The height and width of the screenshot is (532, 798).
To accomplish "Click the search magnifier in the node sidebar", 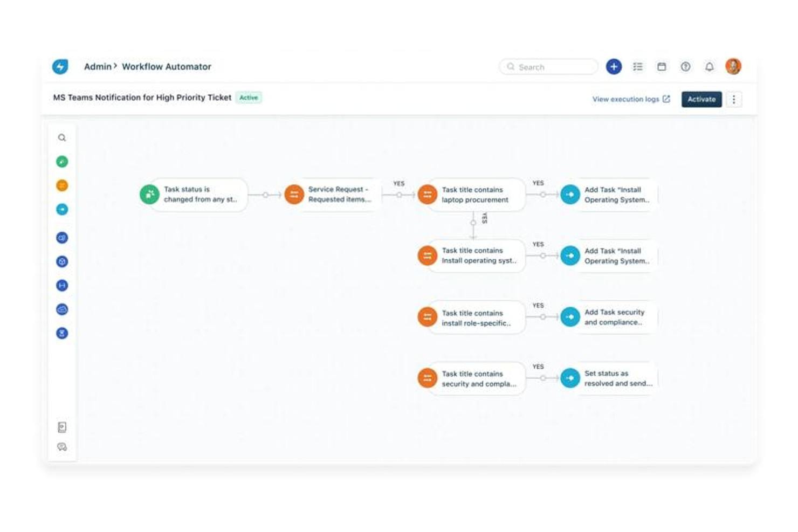I will click(x=62, y=137).
